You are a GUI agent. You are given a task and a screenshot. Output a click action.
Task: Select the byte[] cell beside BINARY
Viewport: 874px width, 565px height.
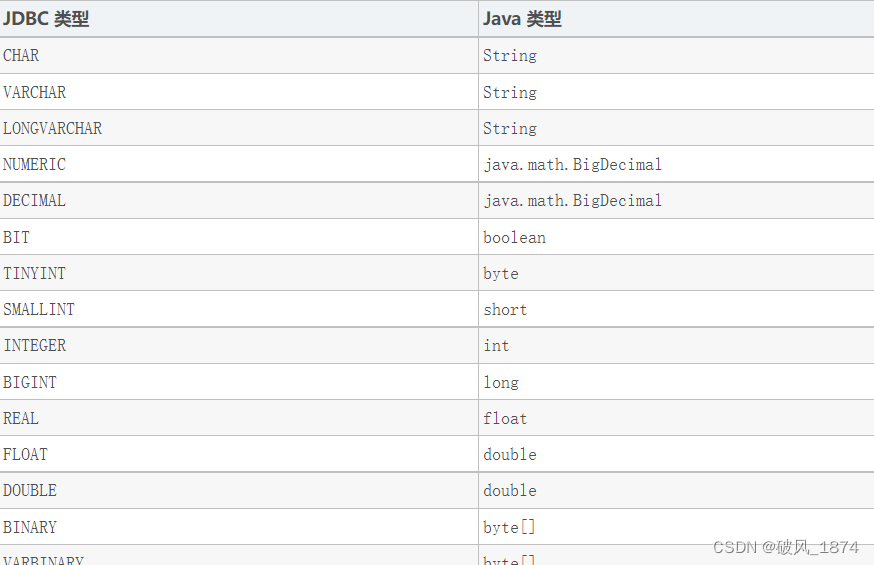click(x=676, y=527)
